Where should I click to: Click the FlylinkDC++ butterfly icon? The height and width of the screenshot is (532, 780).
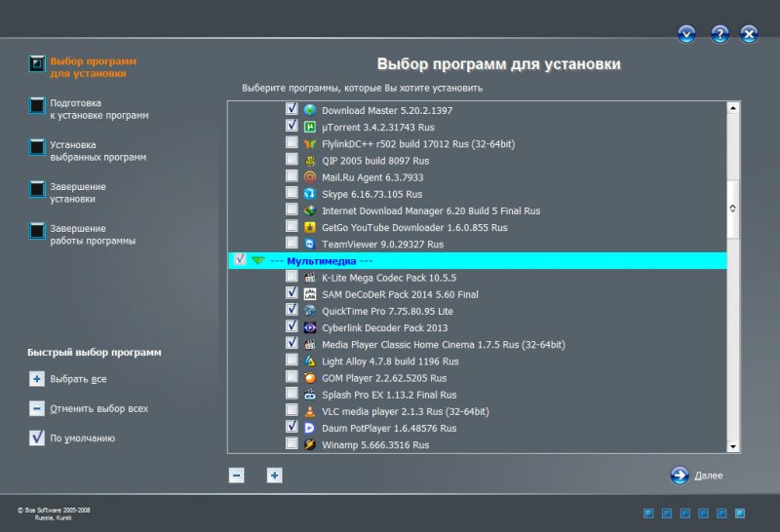309,144
